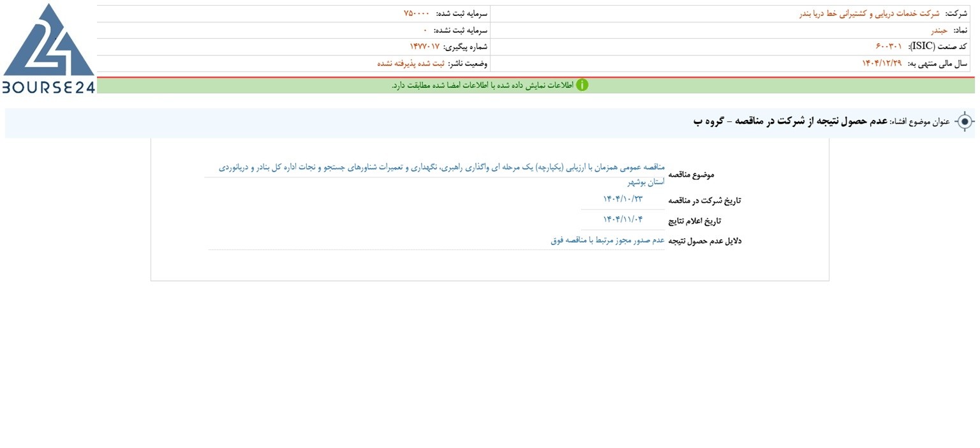Click the green message اطلاعات نمایش داده شده
Image resolution: width=980 pixels, height=448 pixels.
tap(482, 86)
